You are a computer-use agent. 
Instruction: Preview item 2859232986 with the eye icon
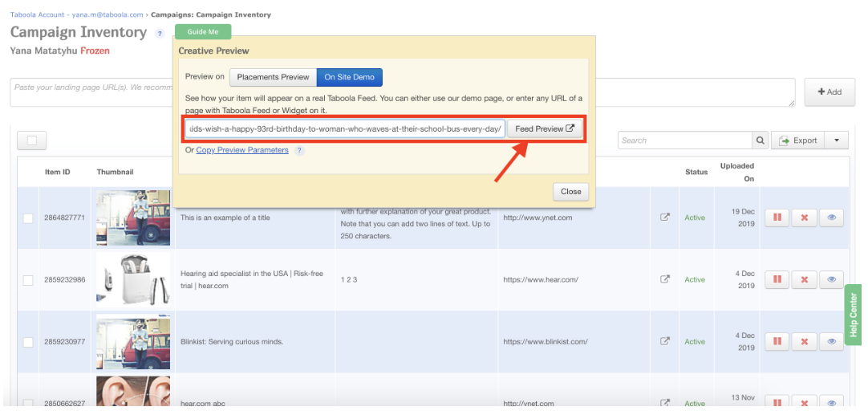click(x=831, y=280)
